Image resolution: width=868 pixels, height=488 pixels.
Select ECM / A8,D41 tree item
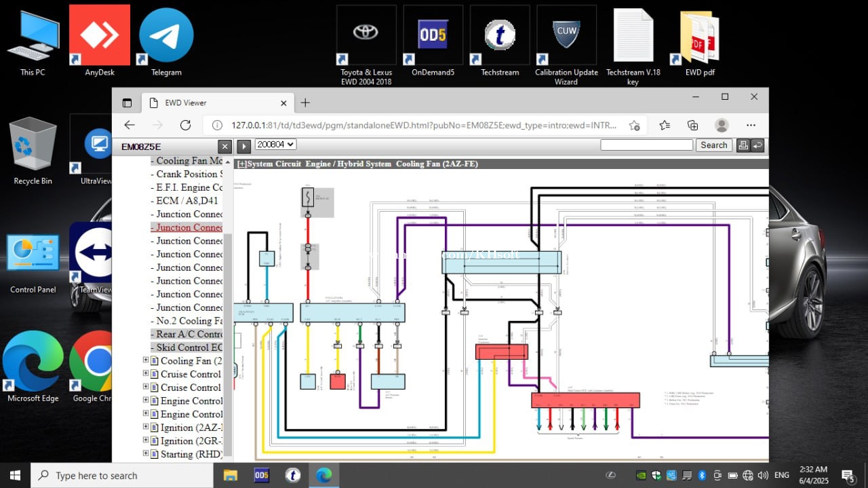coord(184,201)
